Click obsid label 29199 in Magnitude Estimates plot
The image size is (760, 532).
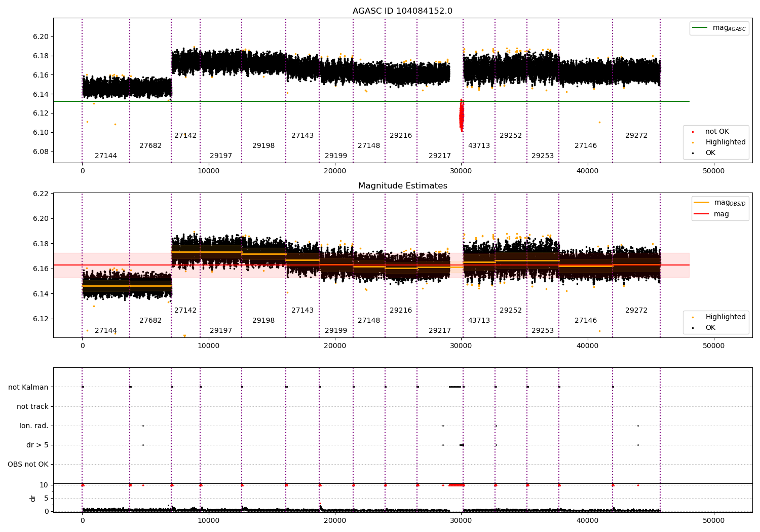336,331
